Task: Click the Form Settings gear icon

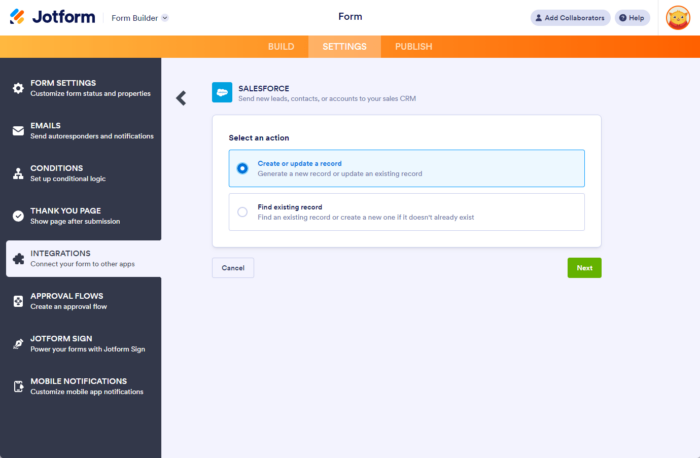Action: [18, 88]
